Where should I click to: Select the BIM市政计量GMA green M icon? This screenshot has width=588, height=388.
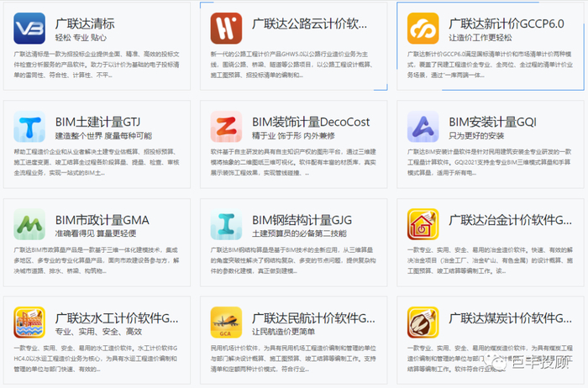[x=29, y=224]
